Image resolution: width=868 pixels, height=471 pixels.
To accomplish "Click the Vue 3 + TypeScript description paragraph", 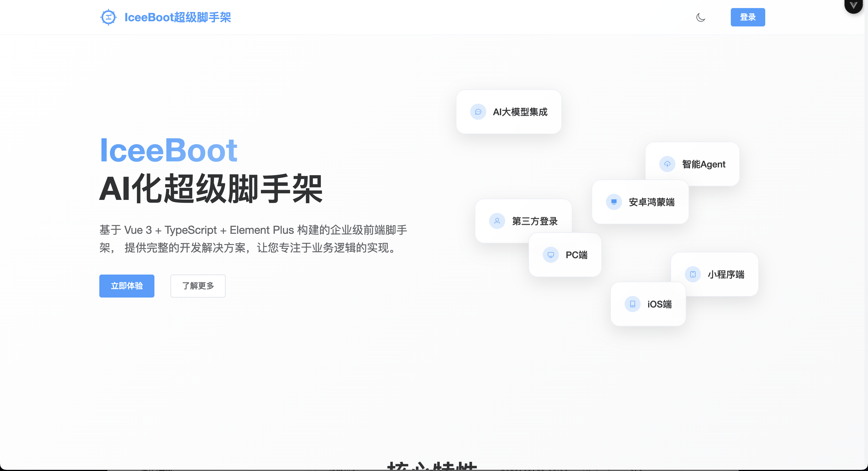I will click(x=253, y=239).
